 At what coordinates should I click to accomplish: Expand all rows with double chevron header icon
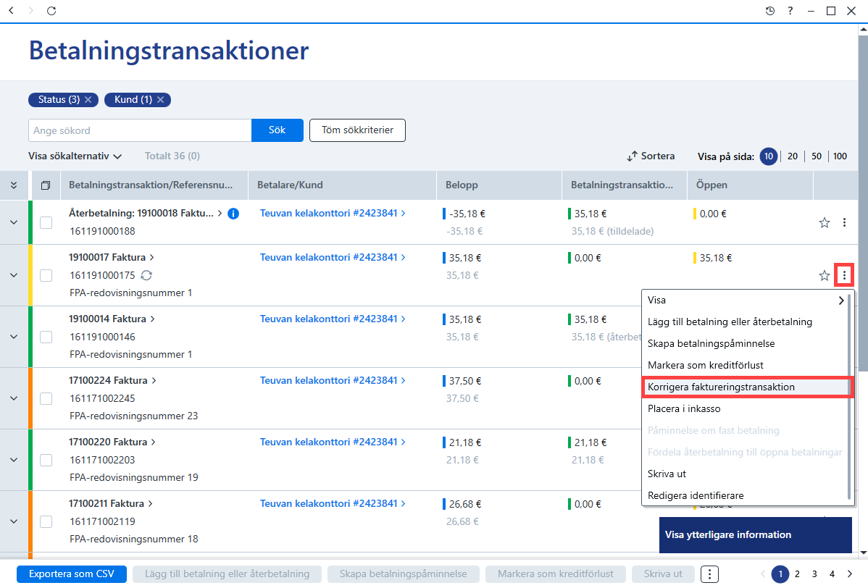click(14, 185)
